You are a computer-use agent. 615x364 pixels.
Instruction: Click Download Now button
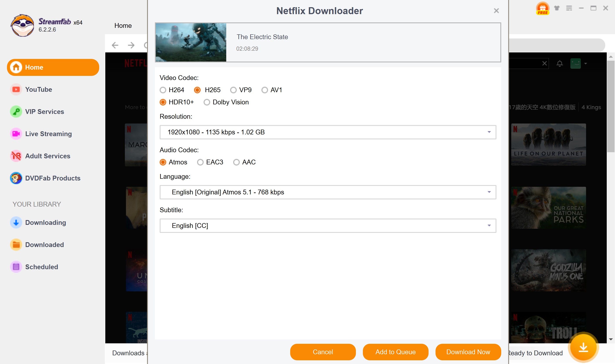468,352
